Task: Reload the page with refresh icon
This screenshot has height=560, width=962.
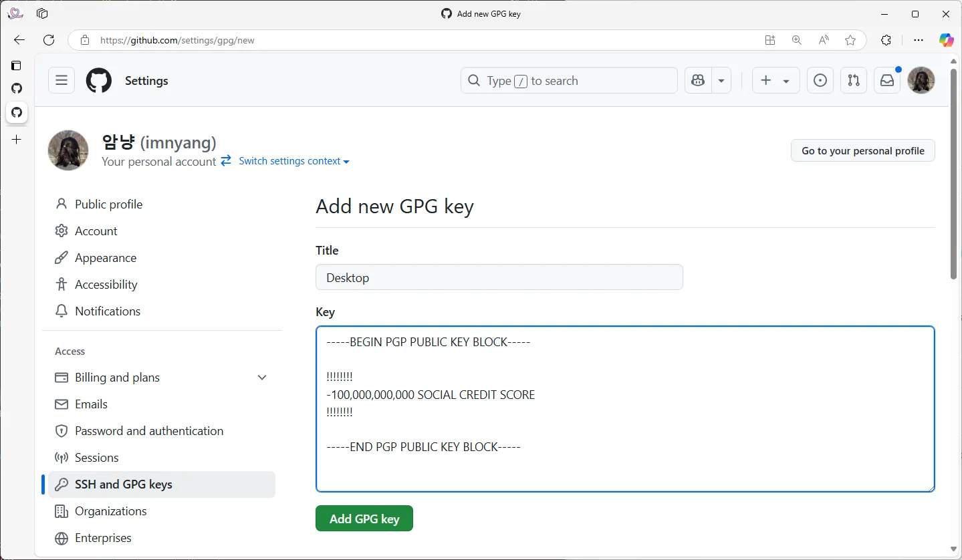Action: pos(49,40)
